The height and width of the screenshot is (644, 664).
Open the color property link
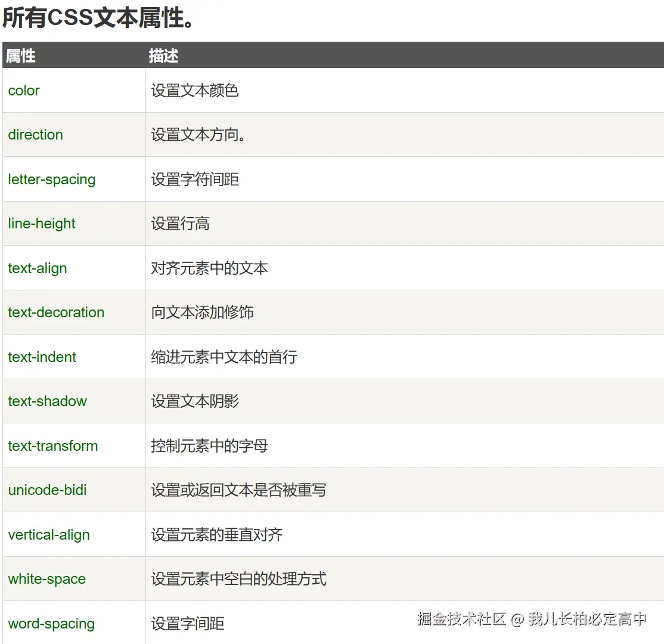click(24, 91)
